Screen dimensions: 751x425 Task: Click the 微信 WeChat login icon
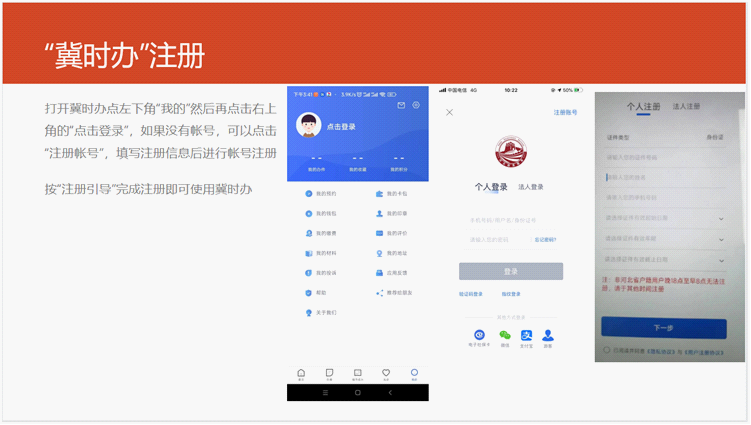(505, 336)
